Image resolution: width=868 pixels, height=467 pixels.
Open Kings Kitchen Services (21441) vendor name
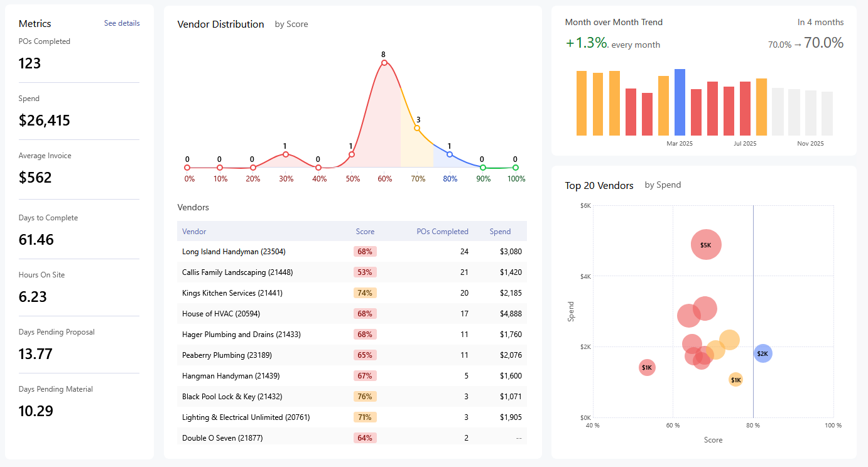coord(232,293)
